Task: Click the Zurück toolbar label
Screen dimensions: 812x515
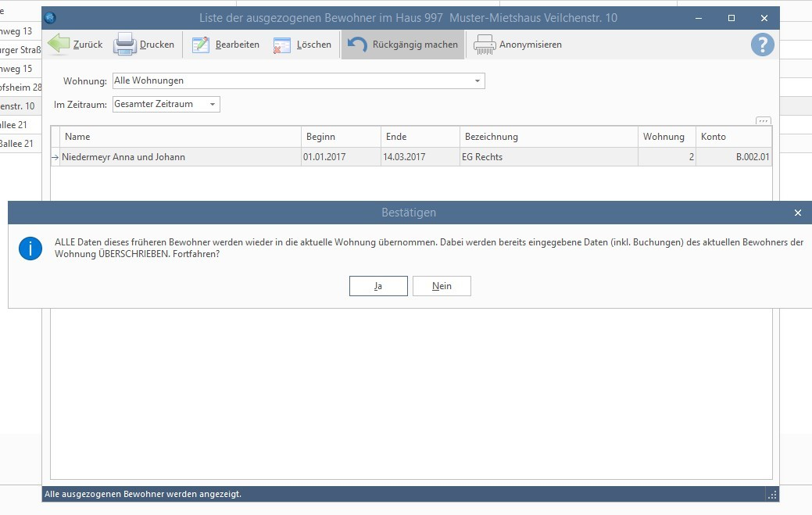Action: click(88, 45)
